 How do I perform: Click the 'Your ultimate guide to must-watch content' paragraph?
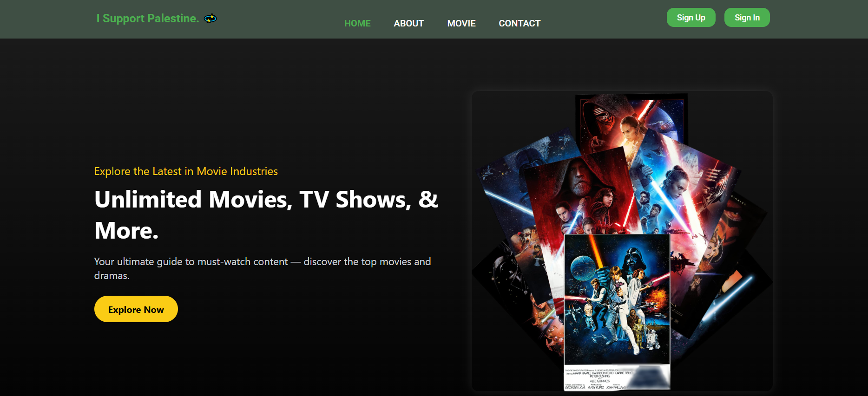click(263, 268)
